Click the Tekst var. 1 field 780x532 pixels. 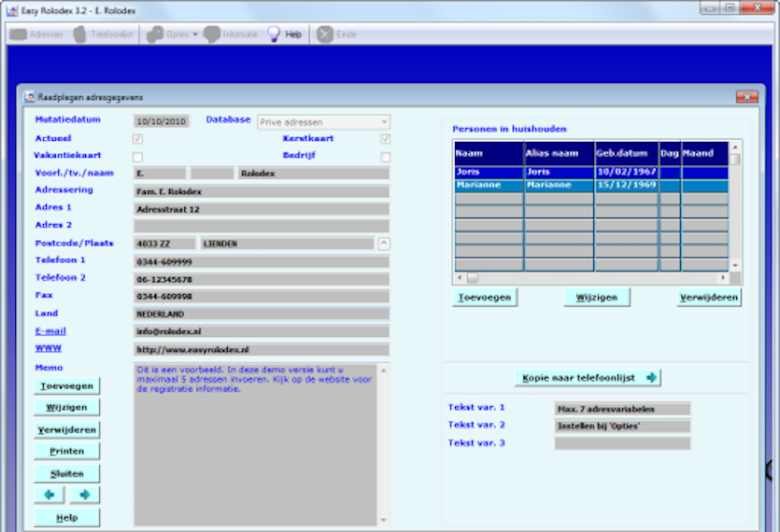point(622,409)
